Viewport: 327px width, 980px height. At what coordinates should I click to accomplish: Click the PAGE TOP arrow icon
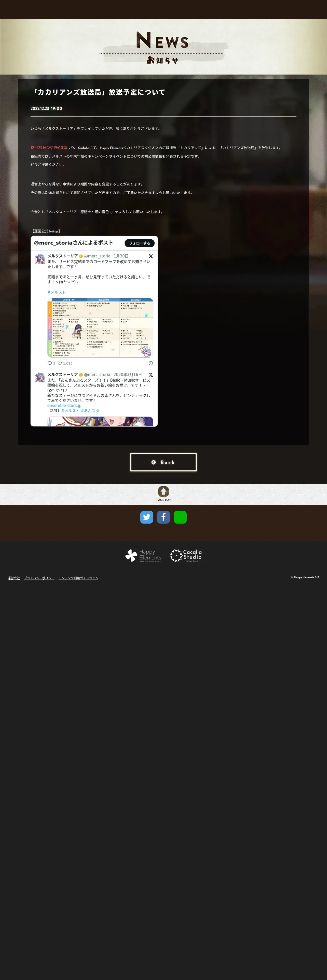[x=163, y=491]
